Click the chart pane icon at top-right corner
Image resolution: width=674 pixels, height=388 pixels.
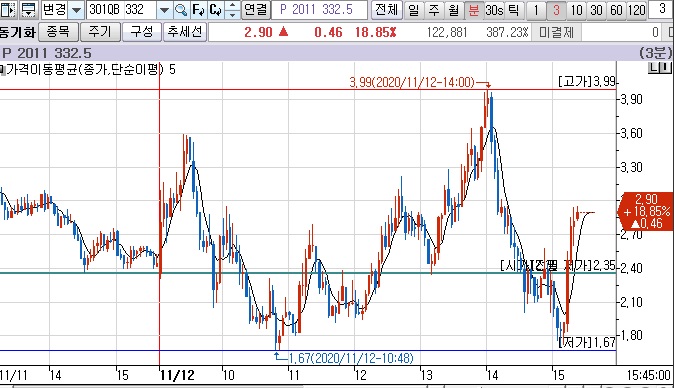[x=659, y=67]
